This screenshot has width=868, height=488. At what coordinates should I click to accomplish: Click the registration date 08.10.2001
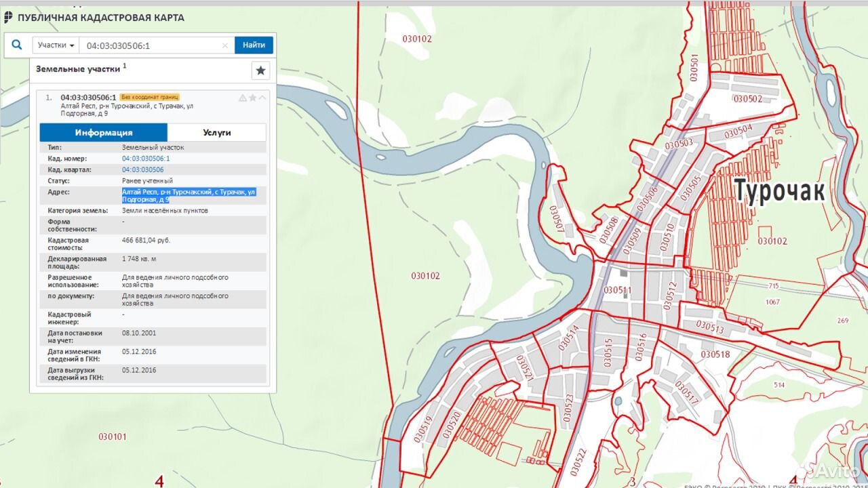(139, 333)
